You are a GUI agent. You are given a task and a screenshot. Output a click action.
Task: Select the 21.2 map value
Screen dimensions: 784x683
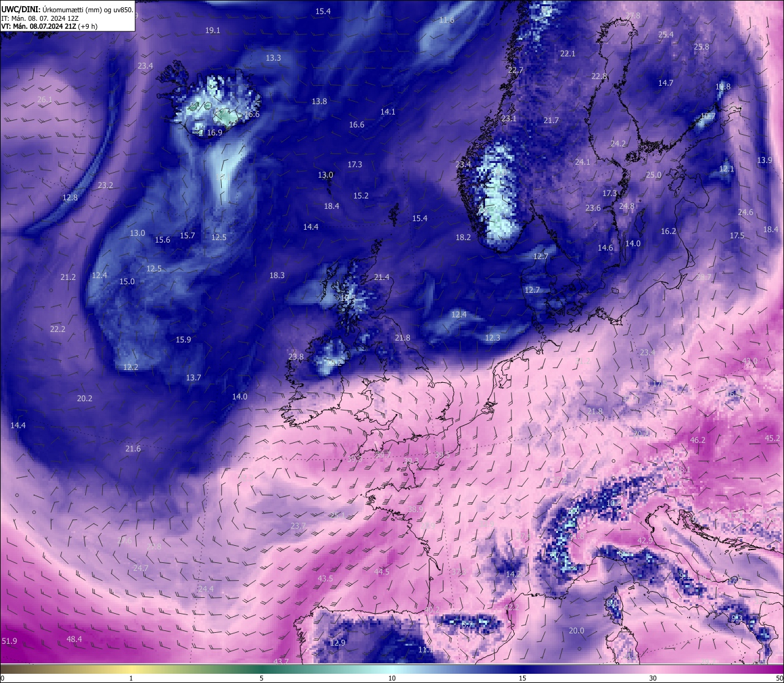click(68, 277)
